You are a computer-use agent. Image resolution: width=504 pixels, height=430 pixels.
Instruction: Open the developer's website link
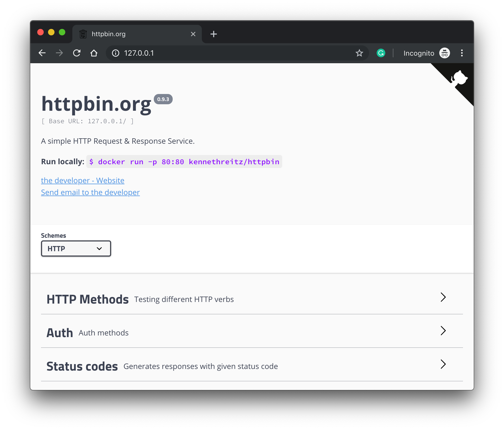click(x=83, y=180)
